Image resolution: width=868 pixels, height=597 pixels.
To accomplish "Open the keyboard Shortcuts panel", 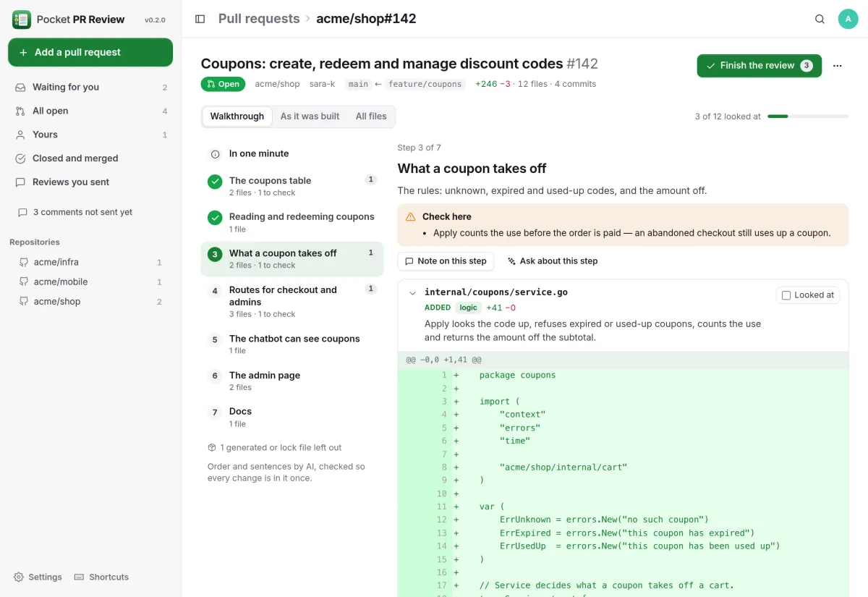I will 102,577.
